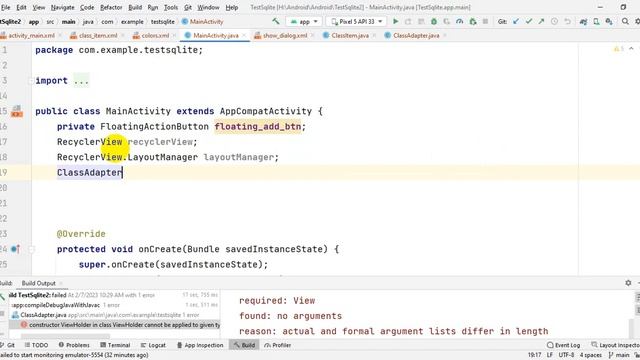Run the app with the green play button

(395, 21)
